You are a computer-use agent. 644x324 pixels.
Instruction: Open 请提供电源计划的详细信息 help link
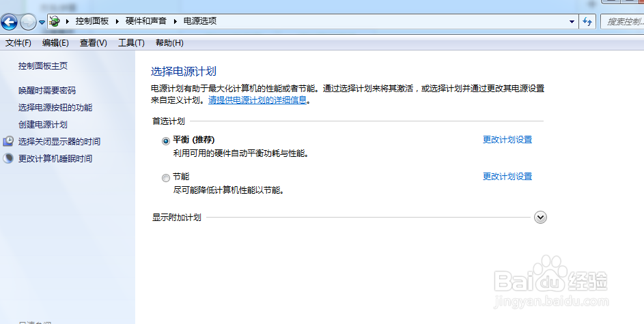point(257,100)
